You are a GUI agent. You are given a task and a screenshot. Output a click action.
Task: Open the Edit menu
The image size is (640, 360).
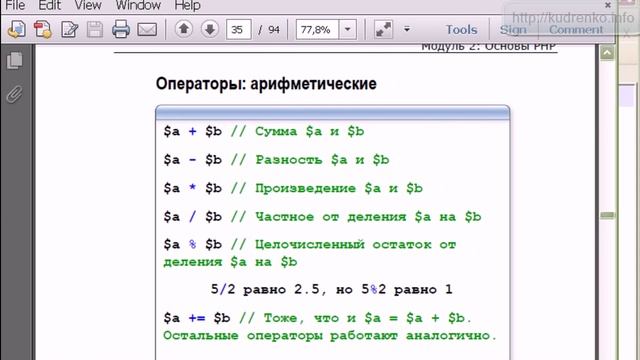(x=49, y=5)
